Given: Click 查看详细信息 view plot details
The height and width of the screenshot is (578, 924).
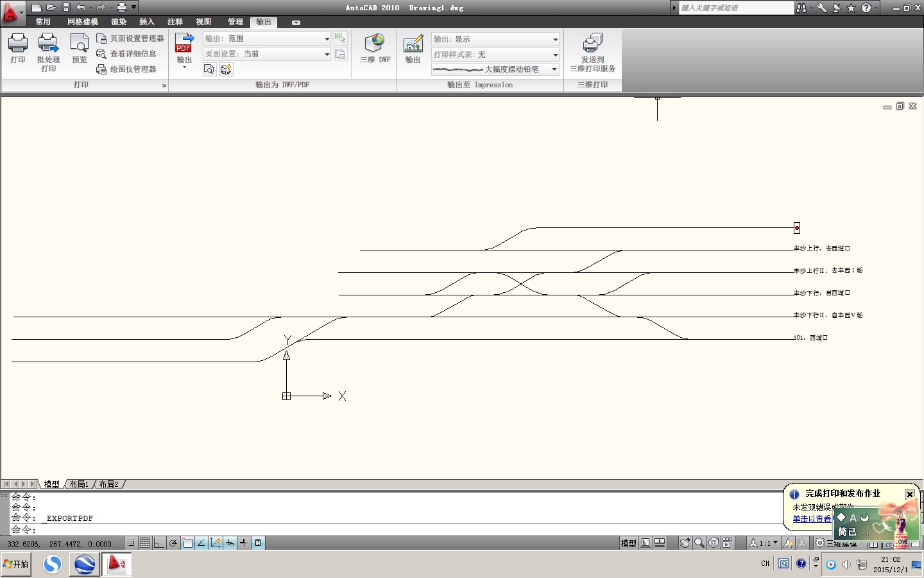Looking at the screenshot, I should (126, 54).
